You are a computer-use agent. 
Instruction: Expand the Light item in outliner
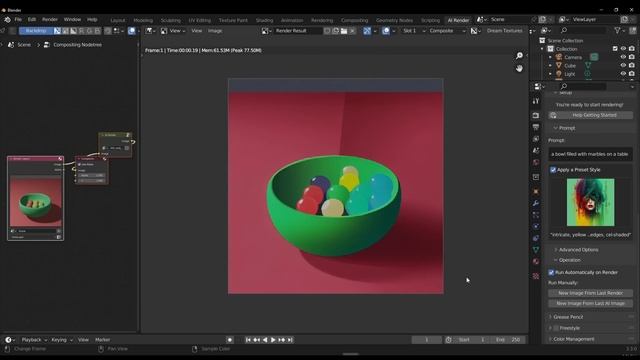pos(550,74)
